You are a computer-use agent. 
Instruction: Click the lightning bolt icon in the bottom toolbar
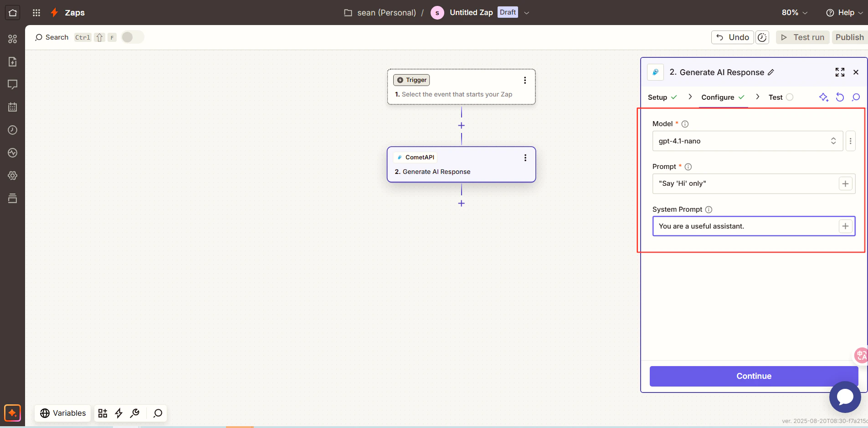[x=118, y=413]
